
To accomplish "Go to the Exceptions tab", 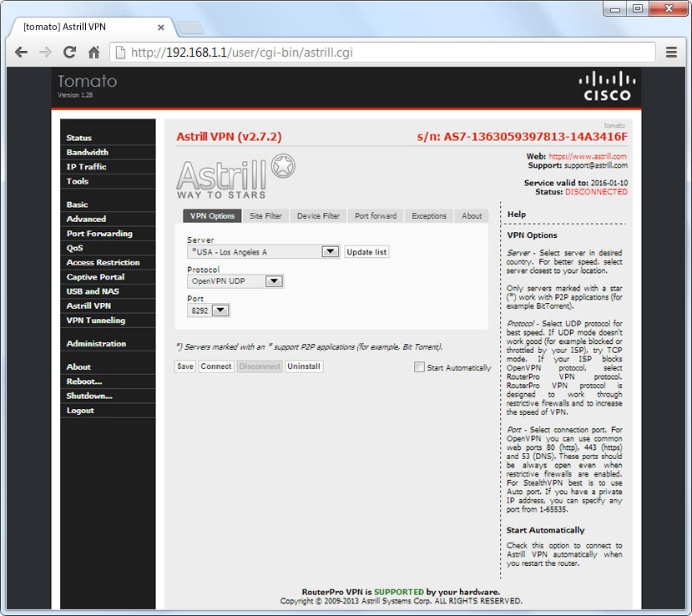I will click(x=429, y=216).
